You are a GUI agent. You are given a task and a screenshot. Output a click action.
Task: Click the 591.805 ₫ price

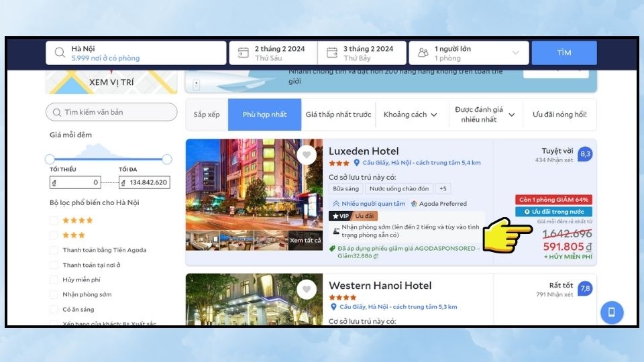coord(568,247)
